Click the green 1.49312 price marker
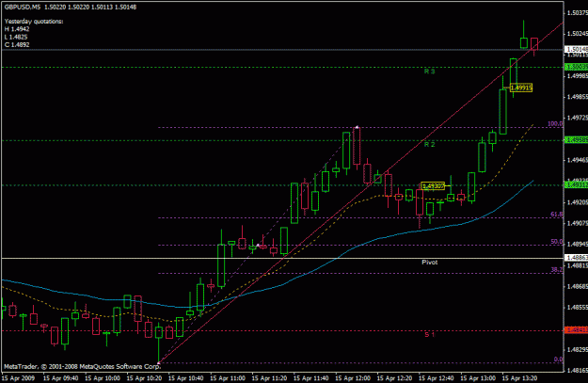The width and height of the screenshot is (588, 383). tap(577, 185)
